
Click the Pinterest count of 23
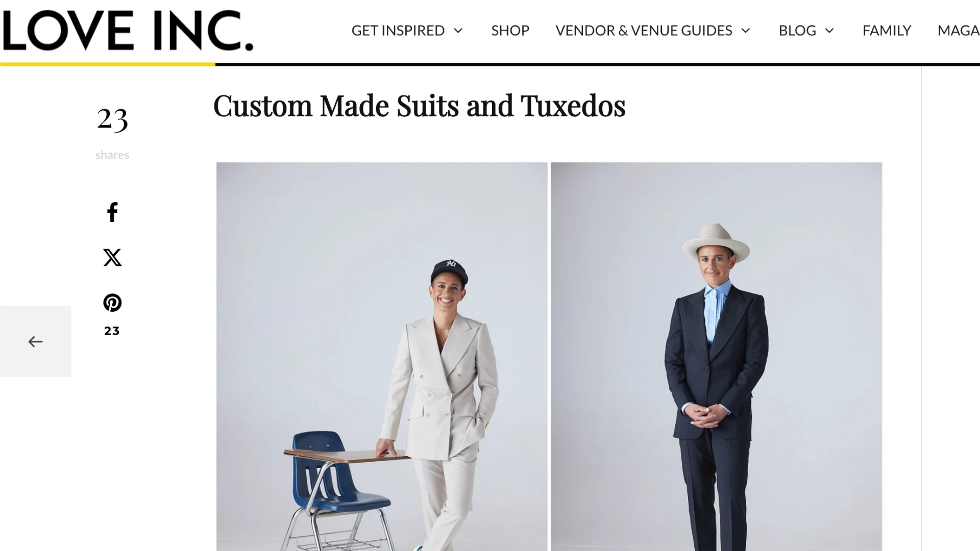click(x=112, y=331)
